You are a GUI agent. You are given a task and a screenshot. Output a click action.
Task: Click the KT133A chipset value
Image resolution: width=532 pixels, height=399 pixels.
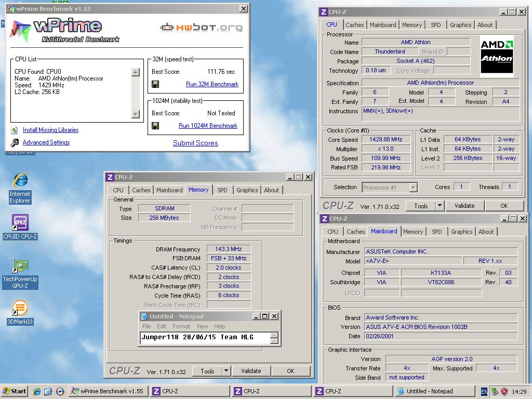441,273
